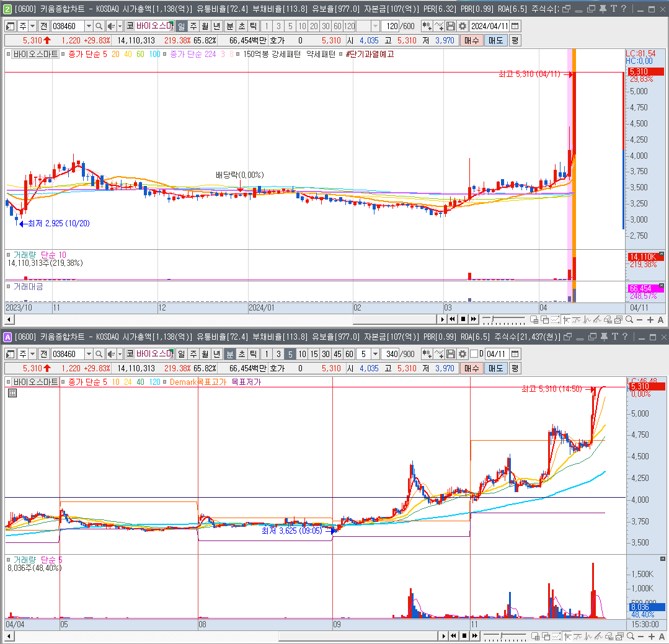
Task: Play the top chart replay with play button
Action: pyautogui.click(x=443, y=319)
